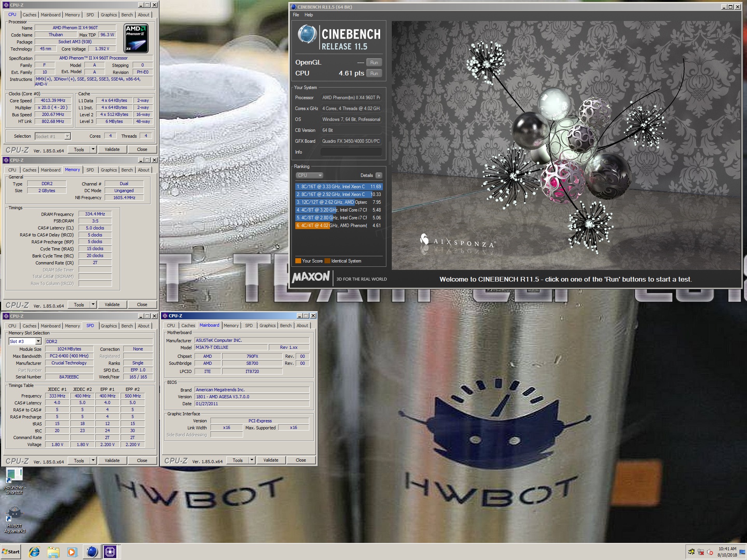Click the CPU-Z title icon in top CPU window

[x=6, y=5]
